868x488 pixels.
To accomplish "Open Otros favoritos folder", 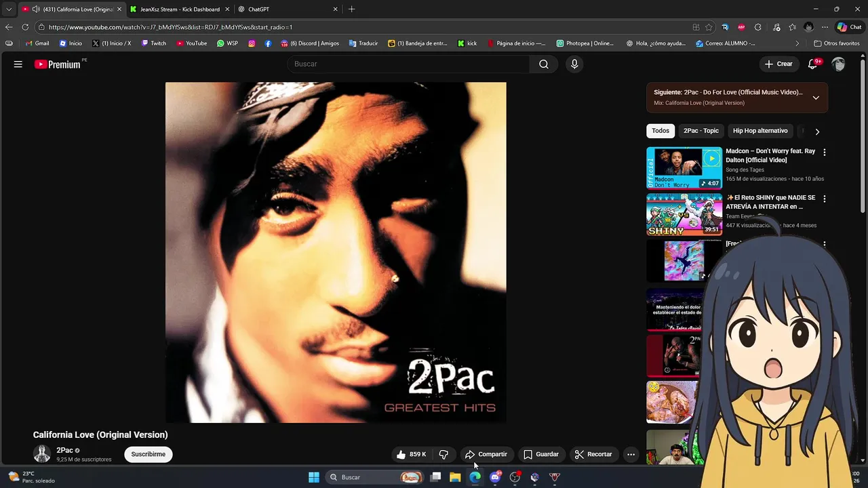I will point(836,43).
